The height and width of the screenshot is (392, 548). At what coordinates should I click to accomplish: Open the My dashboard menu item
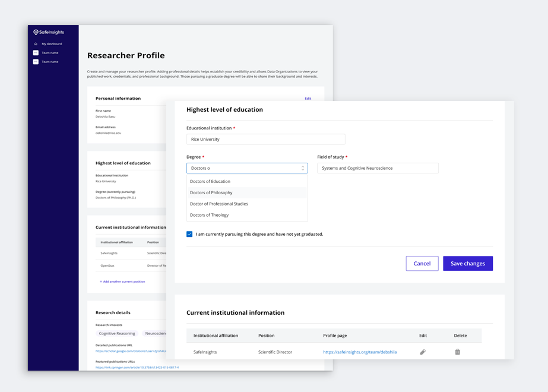[x=52, y=44]
